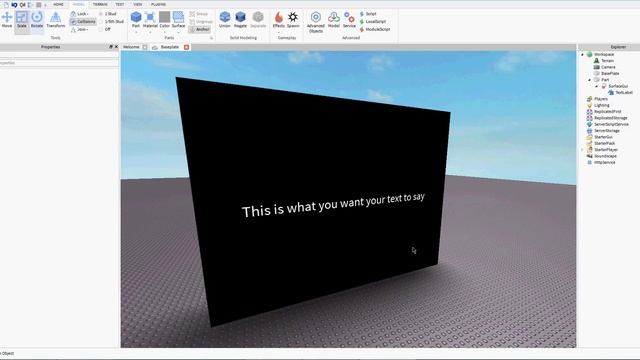
Task: Toggle the Anchor button
Action: point(200,29)
